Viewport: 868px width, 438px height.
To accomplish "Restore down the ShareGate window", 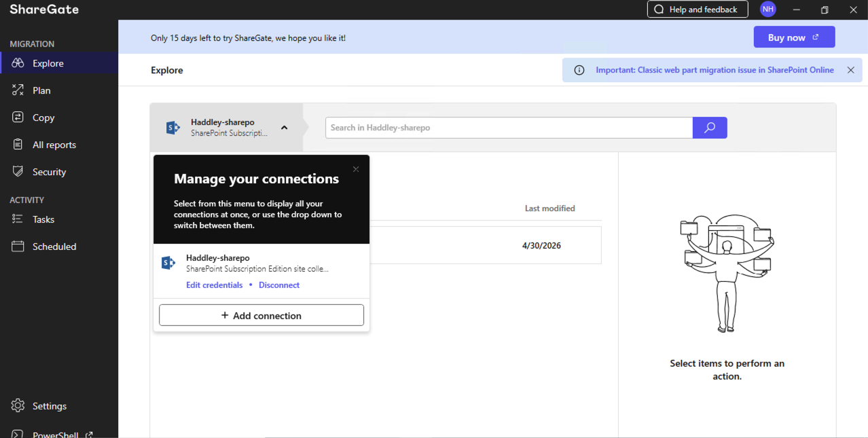I will tap(825, 10).
